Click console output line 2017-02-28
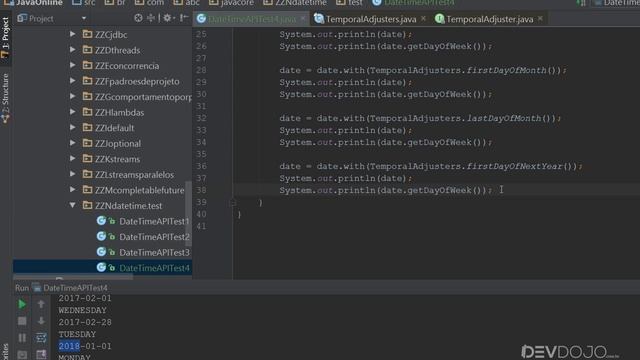Screen dimensions: 640x360 click(84, 322)
